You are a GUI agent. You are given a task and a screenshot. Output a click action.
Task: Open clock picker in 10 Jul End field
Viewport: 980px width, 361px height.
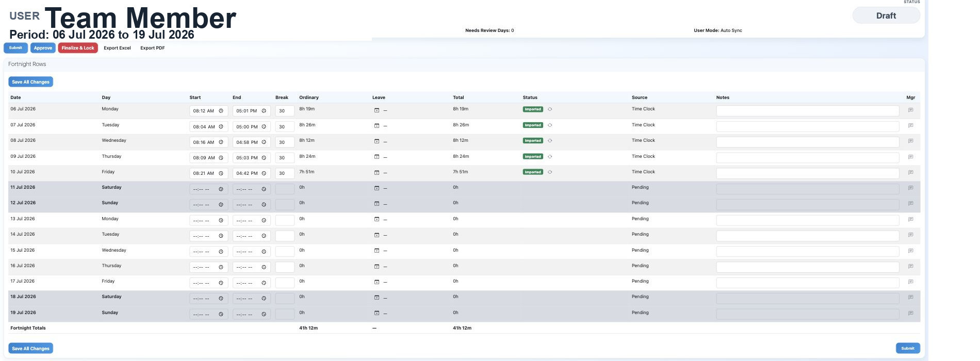click(264, 173)
